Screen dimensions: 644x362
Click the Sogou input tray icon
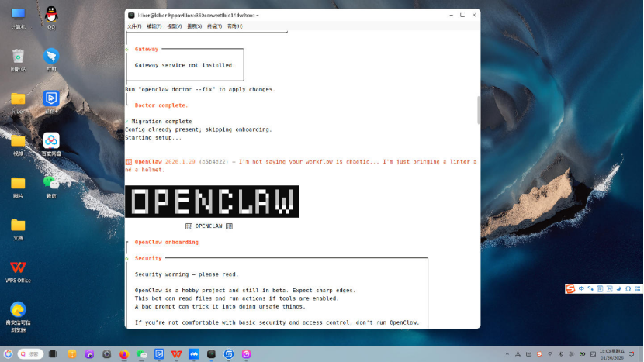539,353
